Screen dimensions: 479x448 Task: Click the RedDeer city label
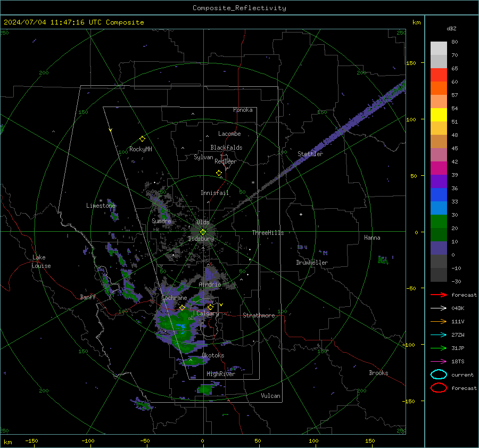(x=226, y=161)
